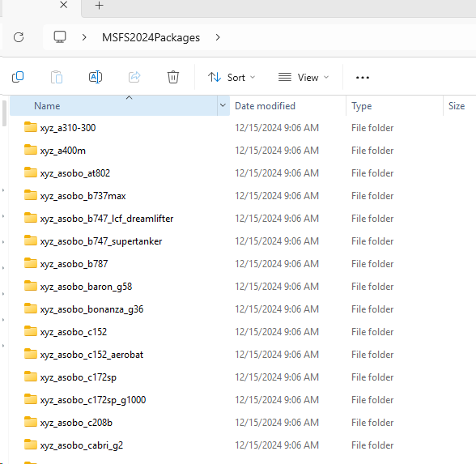Select folder icon of xyz_asobo_b747_lcf_dreamlifter
Screen dimensions: 476x464
(x=31, y=218)
